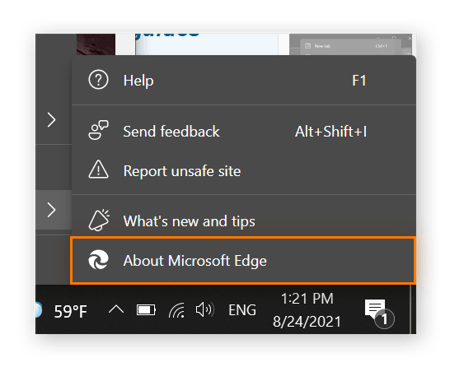Open the Help menu entry
The image size is (450, 367).
[x=244, y=80]
